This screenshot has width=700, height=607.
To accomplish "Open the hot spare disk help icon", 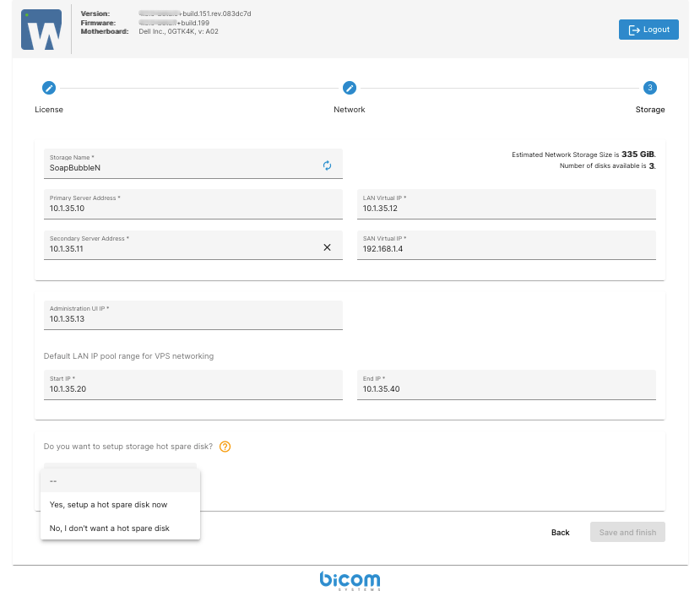I will pyautogui.click(x=225, y=447).
